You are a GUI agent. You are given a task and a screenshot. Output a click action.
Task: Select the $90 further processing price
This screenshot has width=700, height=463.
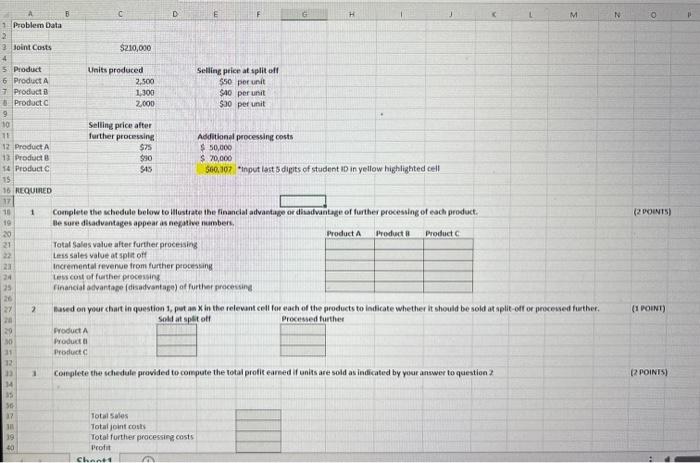click(146, 158)
